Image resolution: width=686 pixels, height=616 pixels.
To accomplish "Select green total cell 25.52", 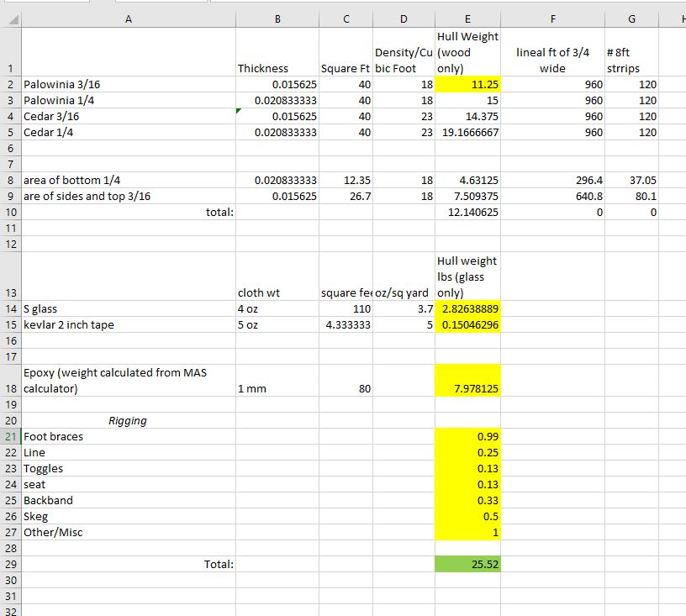I will pos(467,564).
